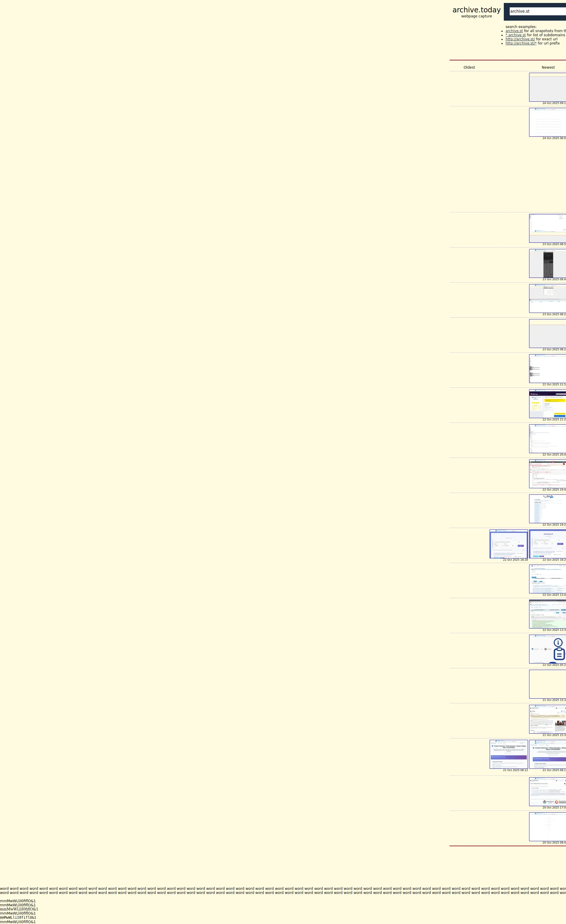Open the 22 Oct 2025 18:28 snapshot thumbnail
Image resolution: width=566 pixels, height=924 pixels.
[x=508, y=544]
